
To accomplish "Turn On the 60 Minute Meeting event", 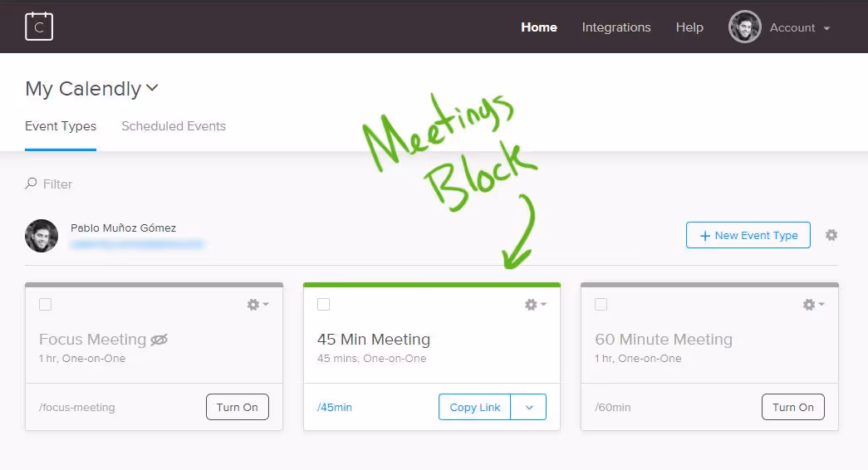I will point(792,407).
